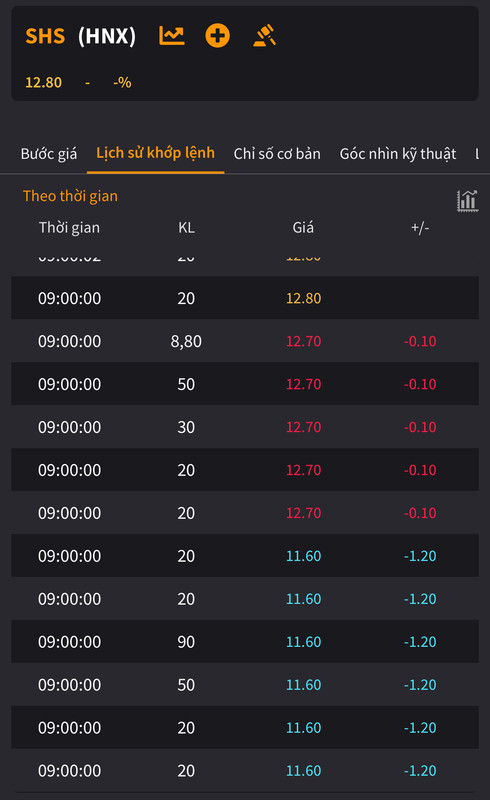Tap the KL column header

click(186, 228)
